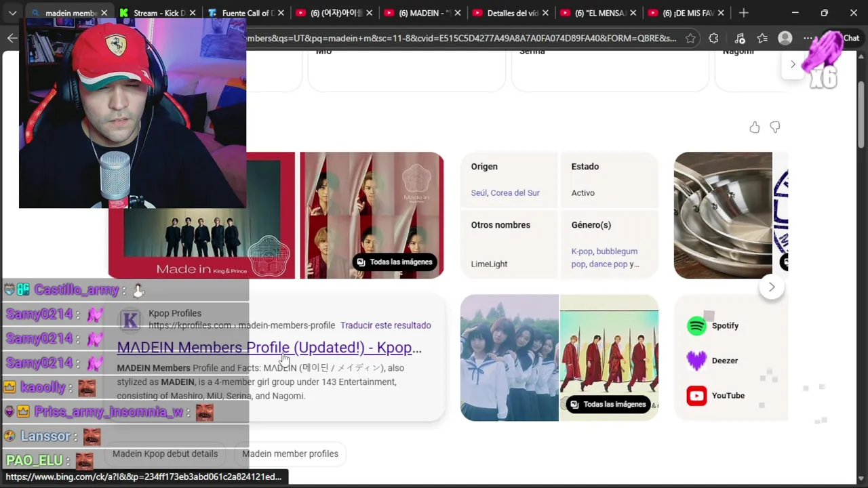868x488 pixels.
Task: Close the ¡DE MIS FAV tab
Action: [x=721, y=13]
